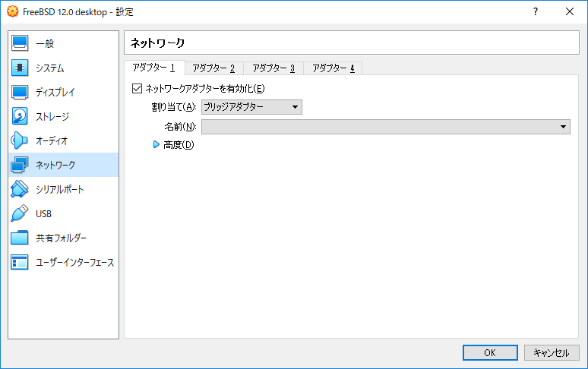This screenshot has height=369, width=588.
Task: Switch to アダプター 4 tab
Action: tap(333, 68)
